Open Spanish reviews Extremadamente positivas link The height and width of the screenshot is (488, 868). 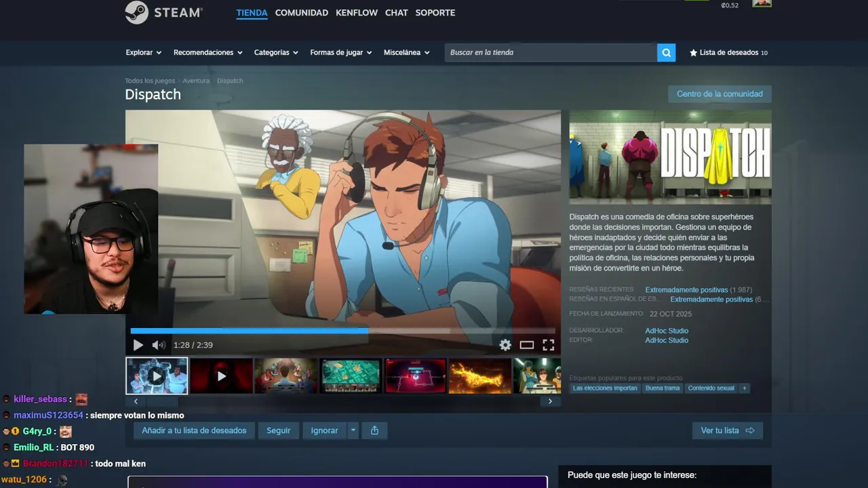pyautogui.click(x=711, y=300)
